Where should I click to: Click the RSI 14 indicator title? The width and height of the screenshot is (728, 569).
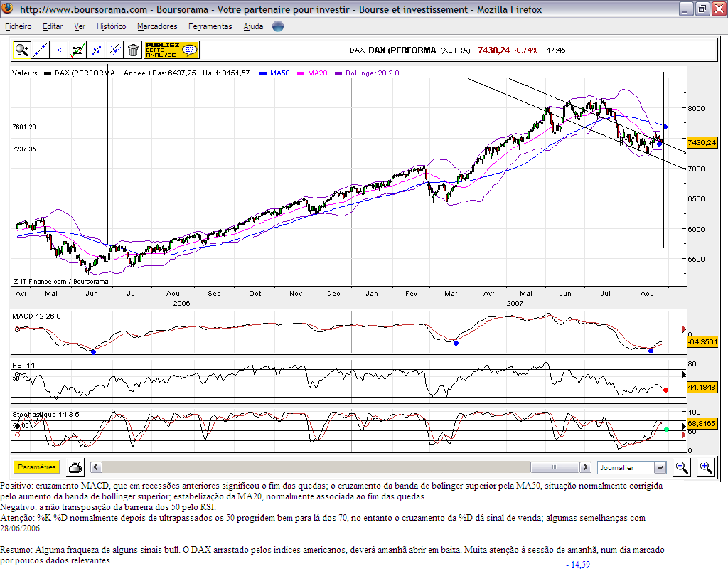point(23,365)
